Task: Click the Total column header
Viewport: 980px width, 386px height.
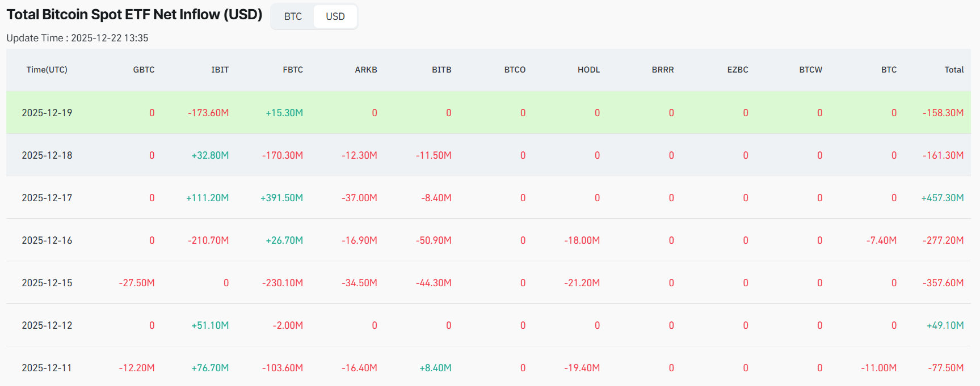Action: [x=954, y=70]
